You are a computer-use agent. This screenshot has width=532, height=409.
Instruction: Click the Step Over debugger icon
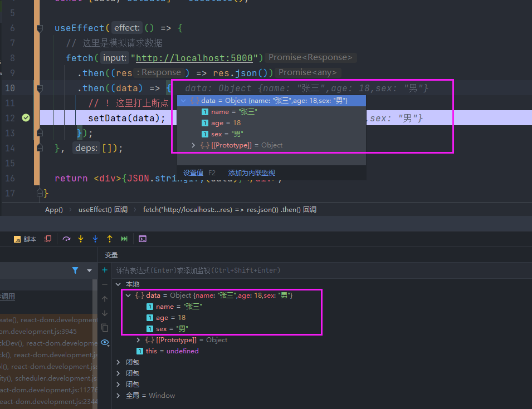coord(67,239)
